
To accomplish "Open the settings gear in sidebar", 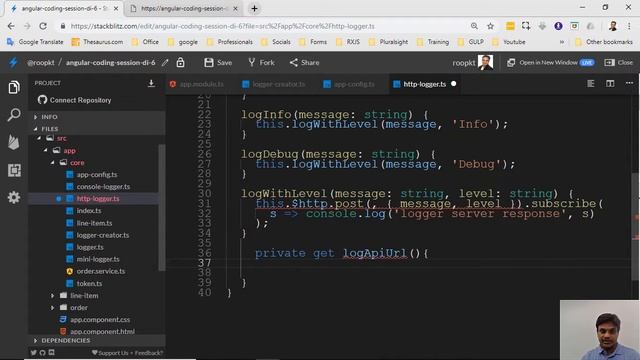I will click(14, 198).
